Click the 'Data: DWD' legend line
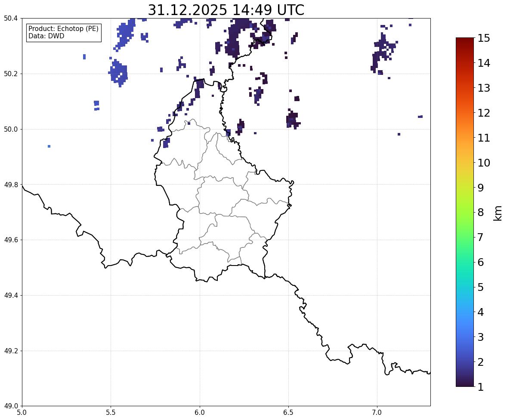 coord(46,36)
